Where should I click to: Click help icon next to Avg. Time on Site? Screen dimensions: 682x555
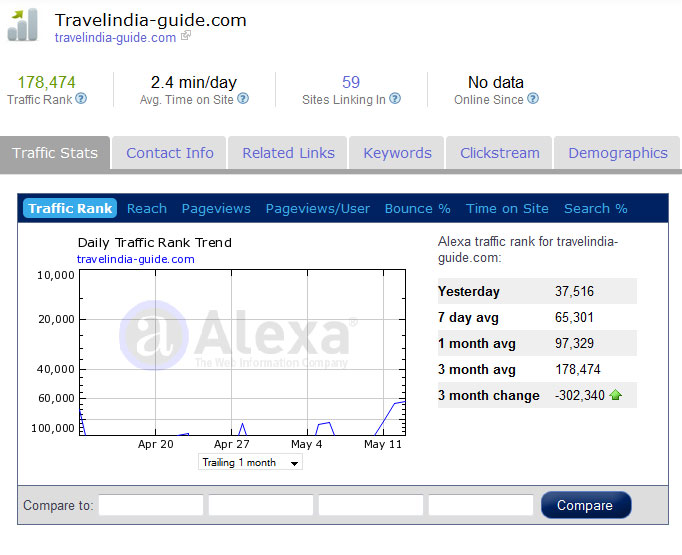pos(243,99)
